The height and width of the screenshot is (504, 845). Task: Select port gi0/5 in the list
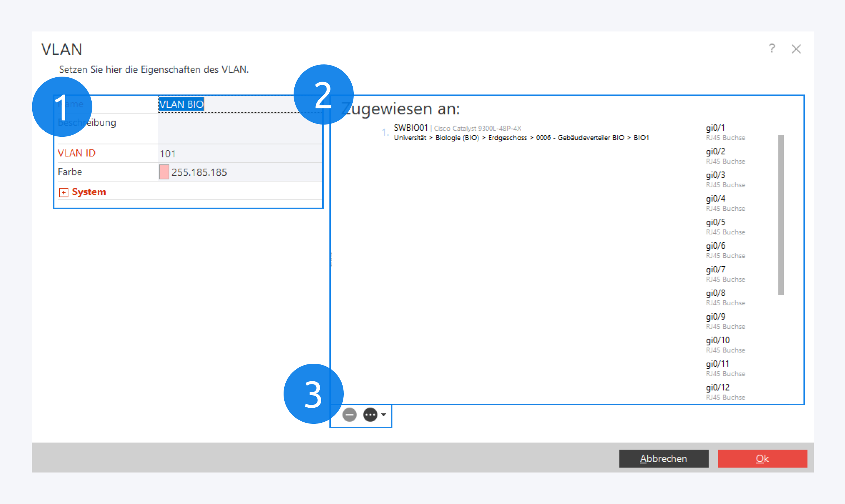[x=715, y=223]
